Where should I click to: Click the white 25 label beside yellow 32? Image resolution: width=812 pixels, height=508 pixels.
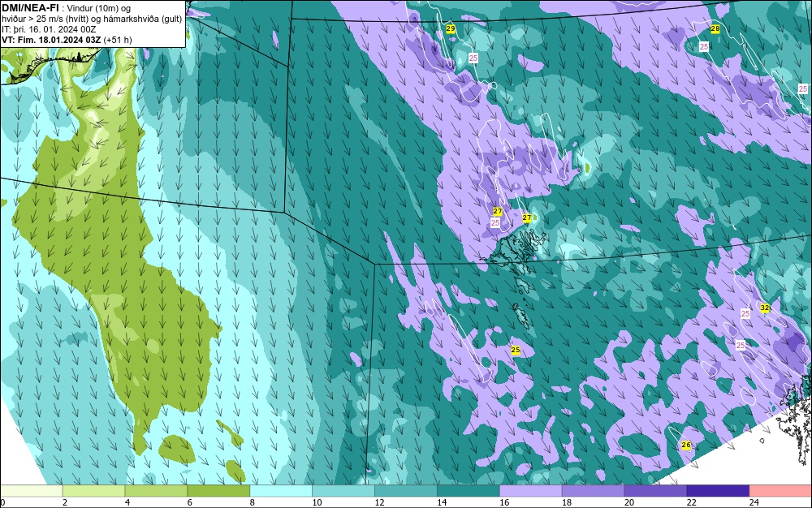tap(745, 313)
